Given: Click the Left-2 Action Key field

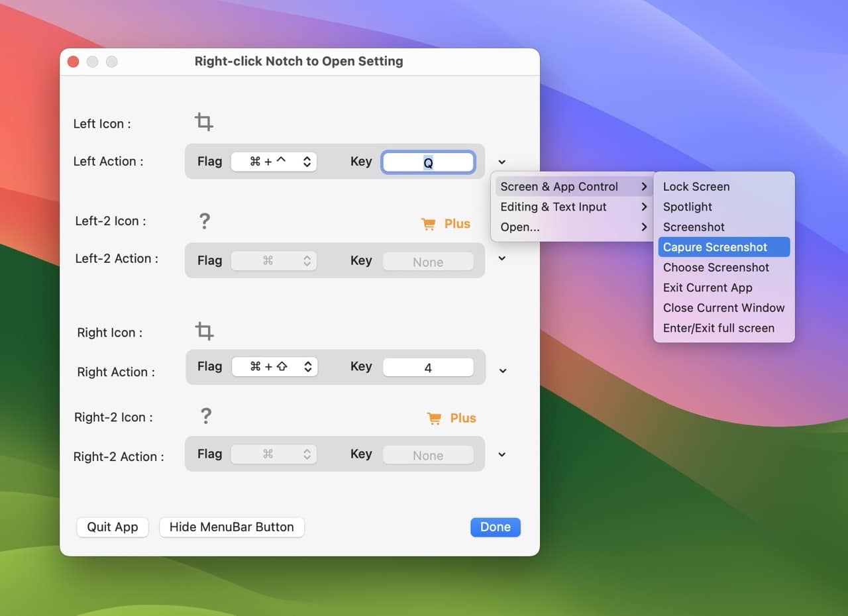Looking at the screenshot, I should pos(428,262).
